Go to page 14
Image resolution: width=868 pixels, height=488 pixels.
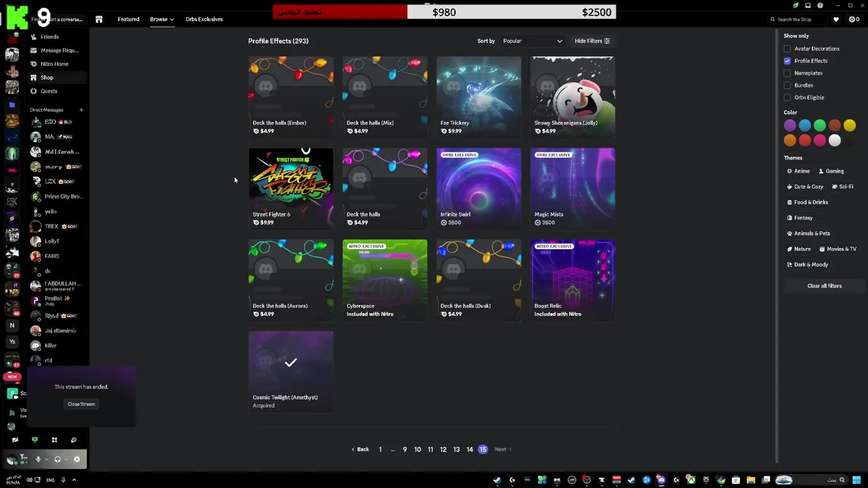coord(469,449)
